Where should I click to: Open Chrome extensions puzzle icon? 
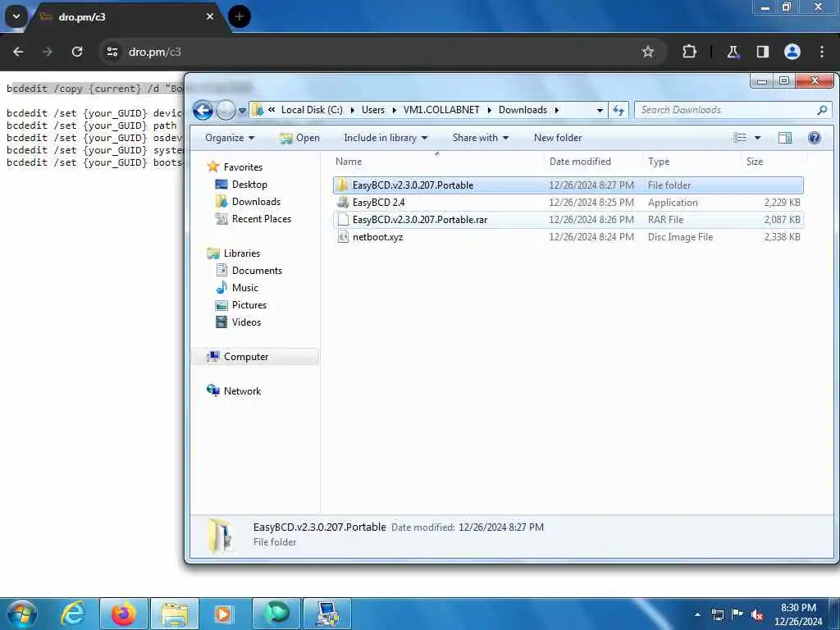click(x=689, y=52)
